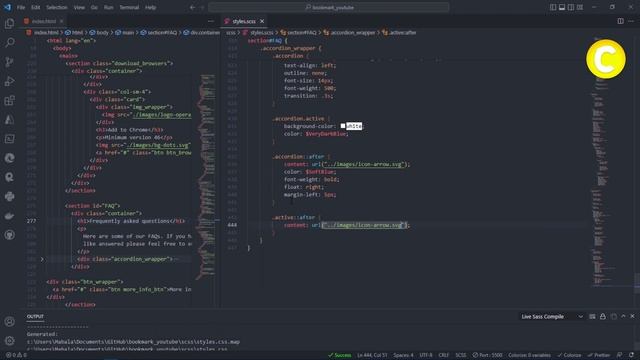The width and height of the screenshot is (640, 360).
Task: Open Live Sass Compile output channel dropdown
Action: pos(552,316)
